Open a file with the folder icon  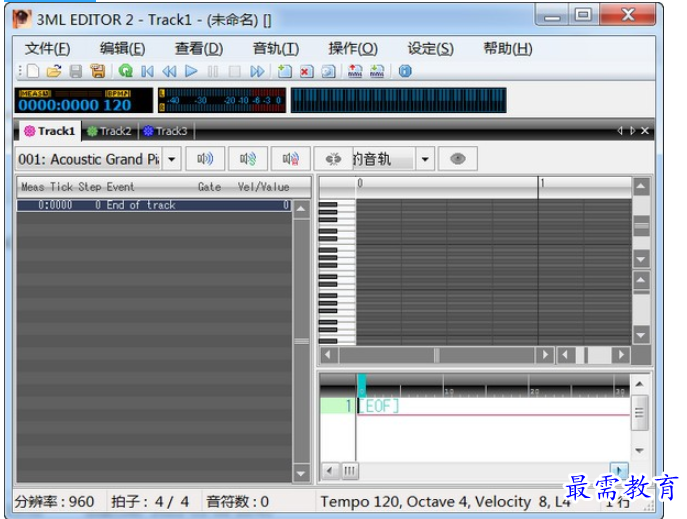[54, 71]
